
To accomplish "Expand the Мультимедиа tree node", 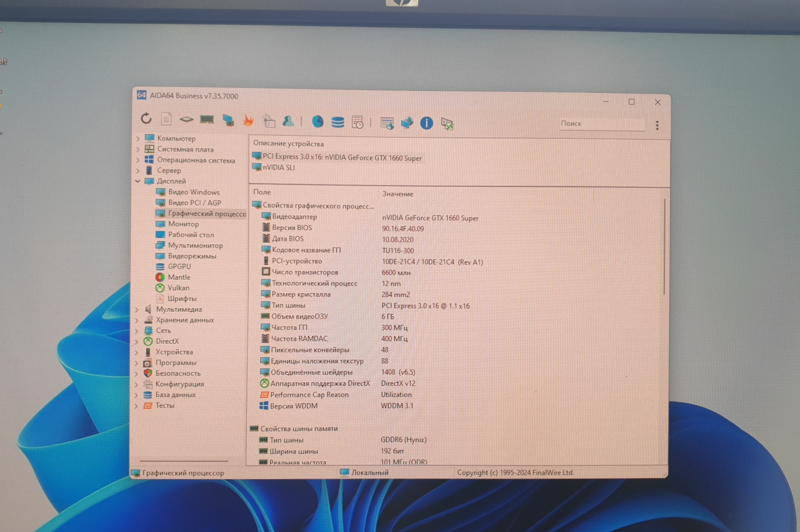I will [137, 310].
